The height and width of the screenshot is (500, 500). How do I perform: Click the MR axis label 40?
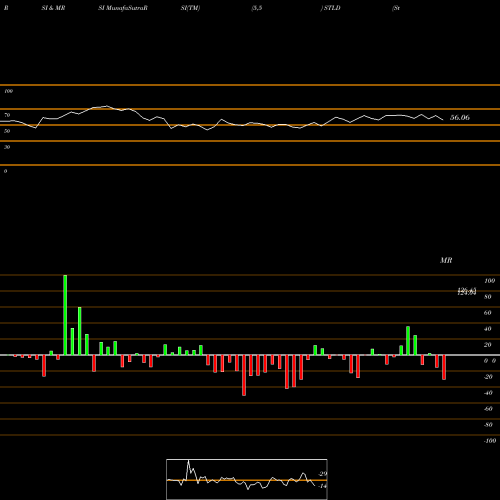pos(488,329)
